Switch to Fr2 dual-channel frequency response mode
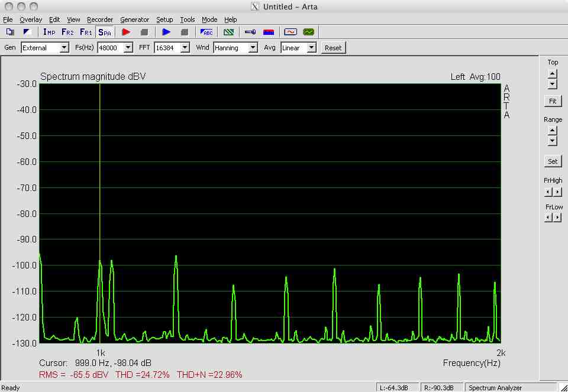The image size is (568, 392). point(67,32)
